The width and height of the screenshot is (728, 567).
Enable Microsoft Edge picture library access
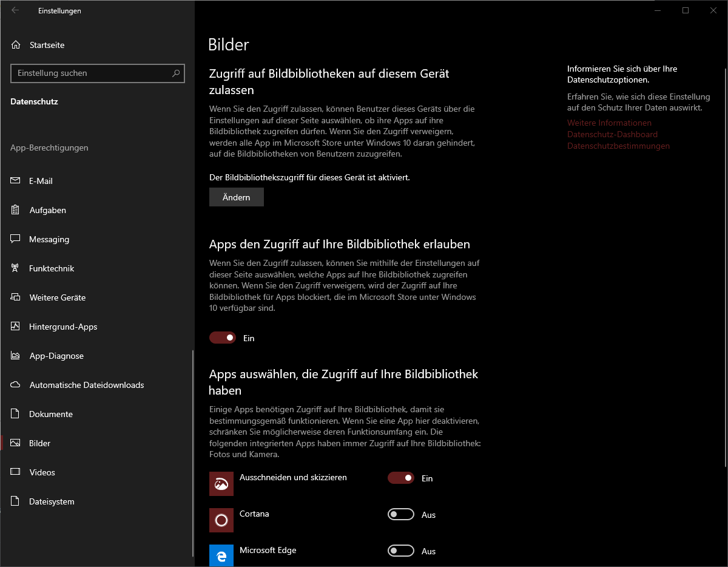[401, 551]
